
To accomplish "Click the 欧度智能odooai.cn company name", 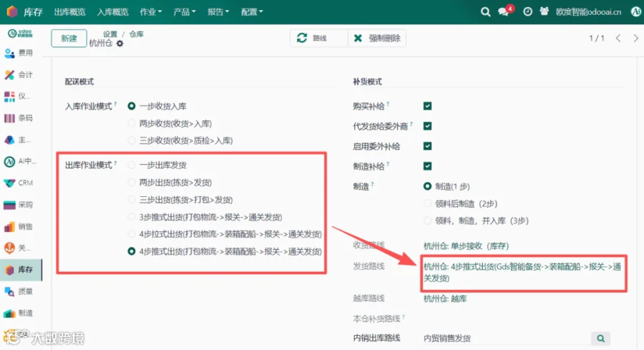I will 589,12.
